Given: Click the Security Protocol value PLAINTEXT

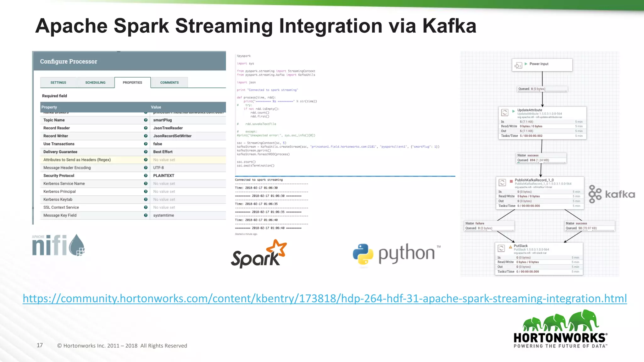Looking at the screenshot, I should (164, 176).
